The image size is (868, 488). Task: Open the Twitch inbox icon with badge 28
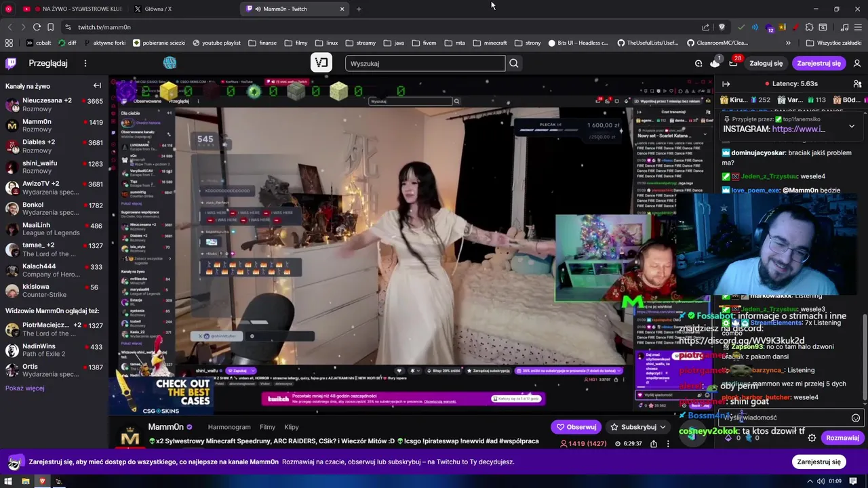tap(733, 63)
